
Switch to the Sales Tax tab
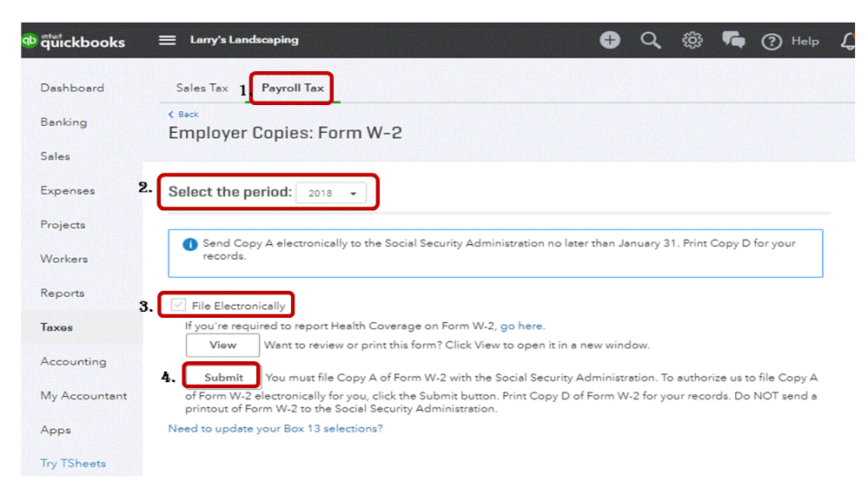click(x=202, y=88)
